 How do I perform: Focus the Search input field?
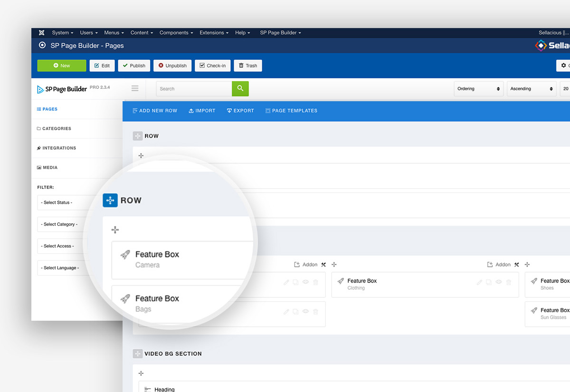[194, 89]
